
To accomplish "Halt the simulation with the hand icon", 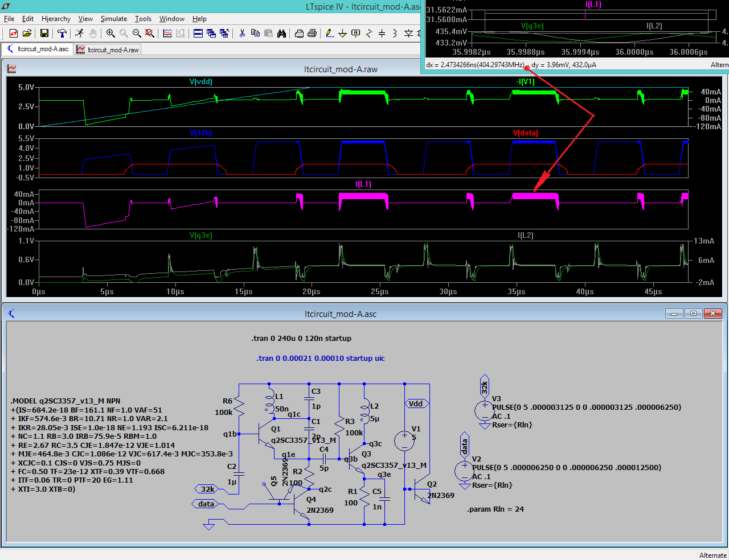I will [x=92, y=34].
